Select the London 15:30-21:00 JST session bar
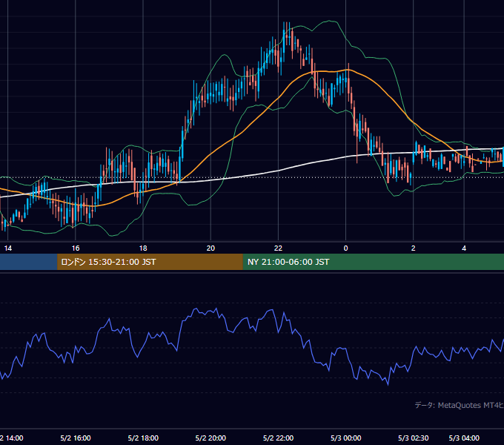Viewport: 504px width, 445px height. [x=150, y=262]
